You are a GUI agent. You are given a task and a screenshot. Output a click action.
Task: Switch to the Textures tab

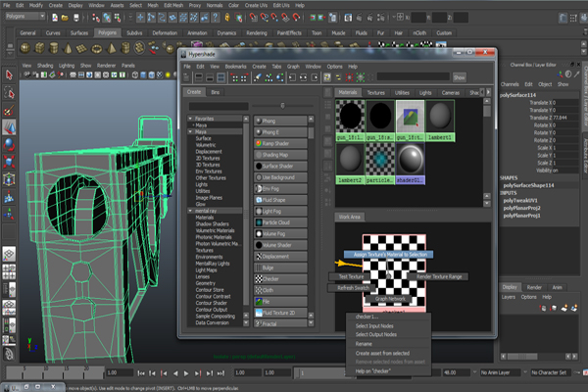click(x=375, y=93)
